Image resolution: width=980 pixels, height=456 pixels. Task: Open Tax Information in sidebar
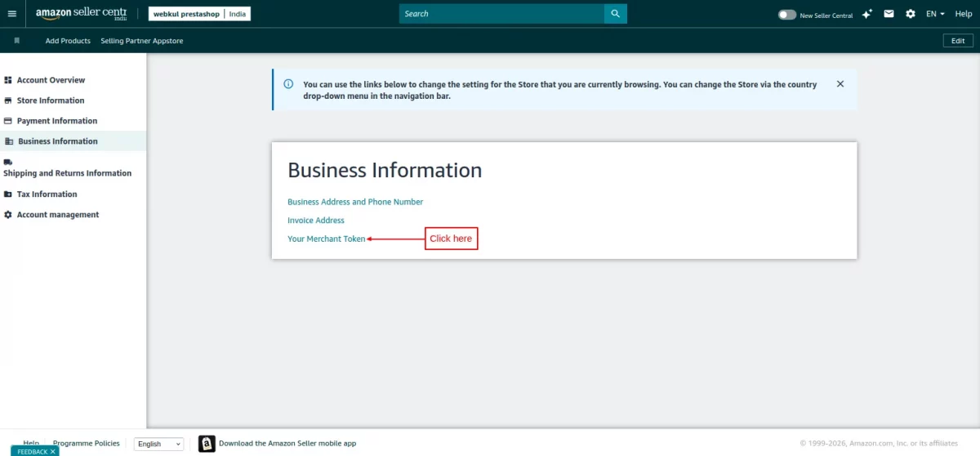click(x=47, y=194)
